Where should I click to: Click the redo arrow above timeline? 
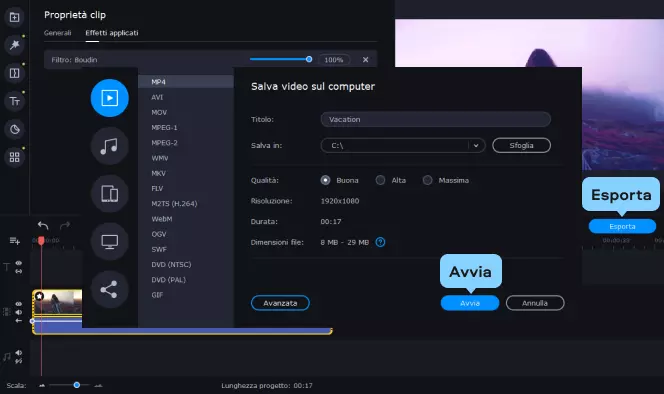pos(65,225)
